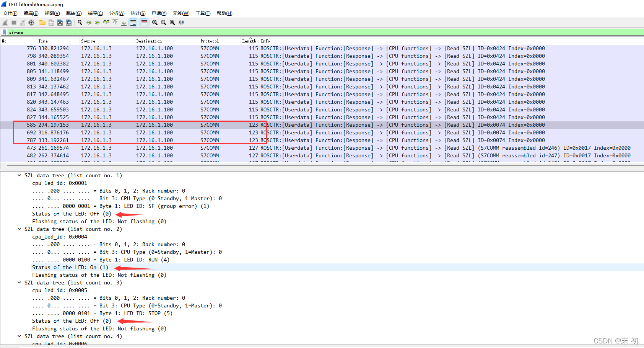This screenshot has height=348, width=644.
Task: Open a capture file with folder icon
Action: (x=42, y=23)
